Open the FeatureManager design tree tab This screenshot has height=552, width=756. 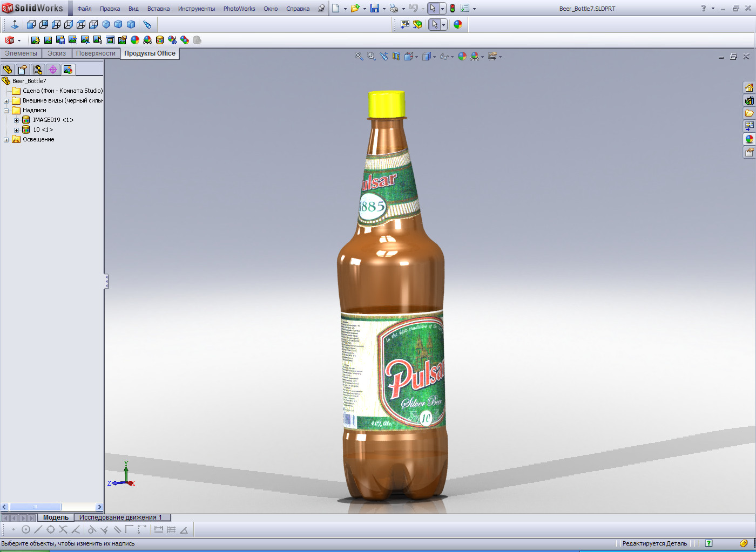pos(8,70)
